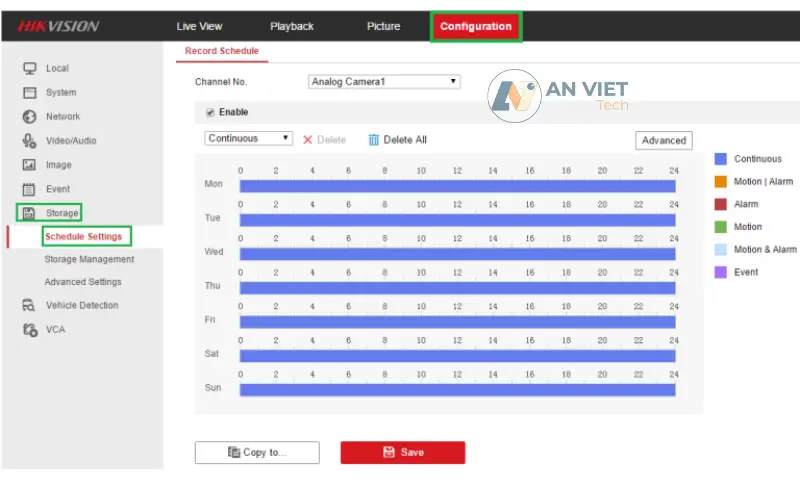Click the trash icon for Delete All

tap(374, 140)
